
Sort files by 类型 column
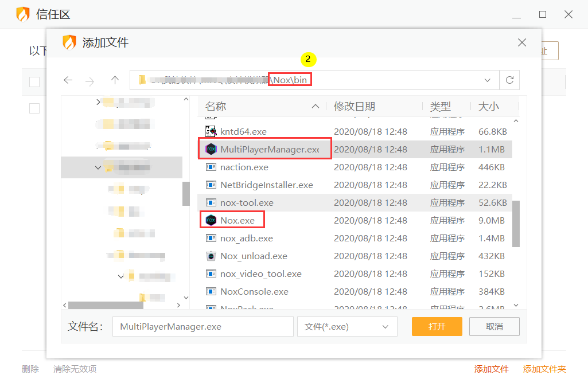point(440,107)
